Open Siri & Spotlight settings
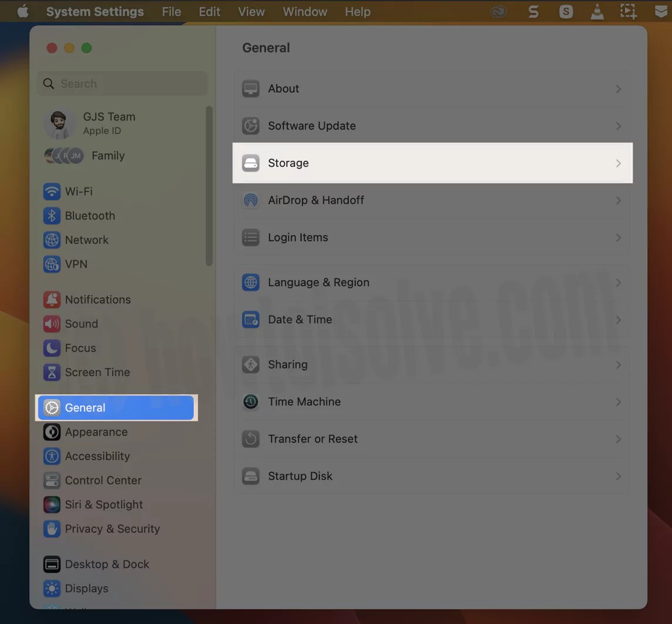The height and width of the screenshot is (624, 672). (103, 505)
